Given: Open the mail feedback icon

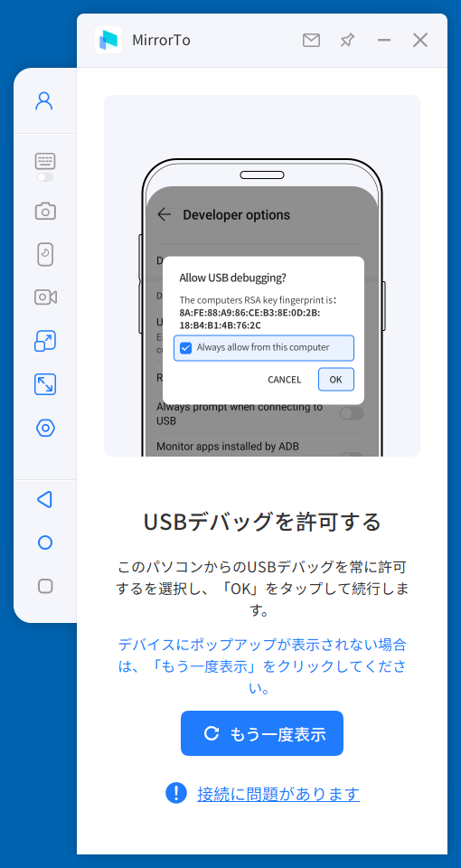Looking at the screenshot, I should coord(312,41).
